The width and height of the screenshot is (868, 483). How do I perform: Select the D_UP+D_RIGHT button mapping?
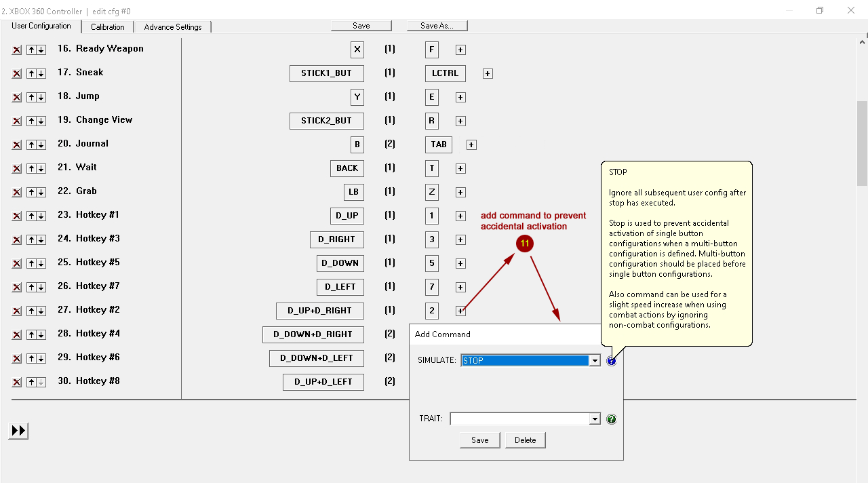(x=319, y=311)
